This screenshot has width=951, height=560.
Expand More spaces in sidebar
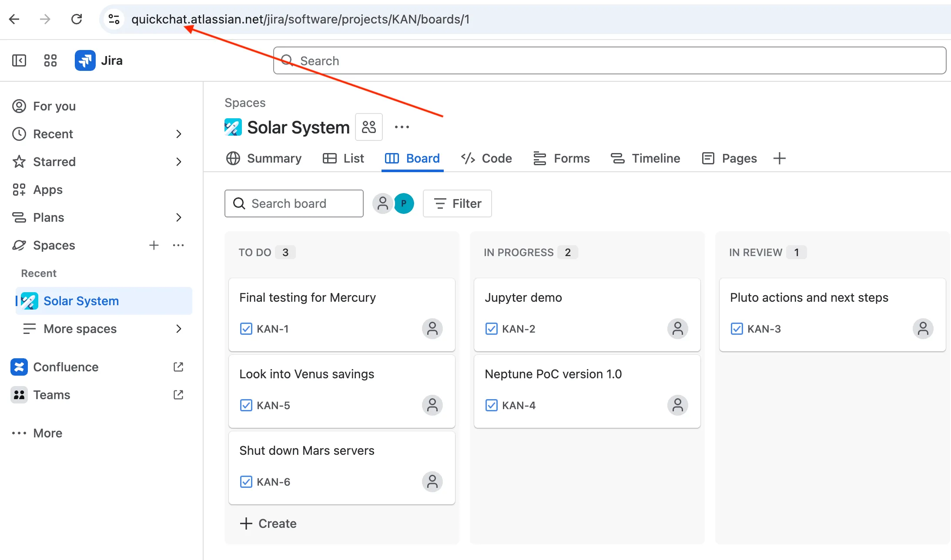coord(178,329)
